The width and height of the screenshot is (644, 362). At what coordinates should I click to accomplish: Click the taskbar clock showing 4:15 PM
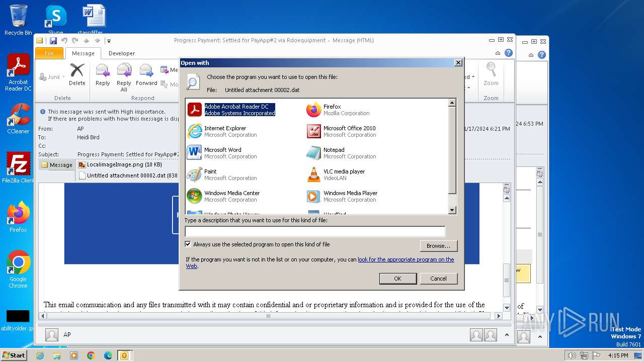click(618, 355)
